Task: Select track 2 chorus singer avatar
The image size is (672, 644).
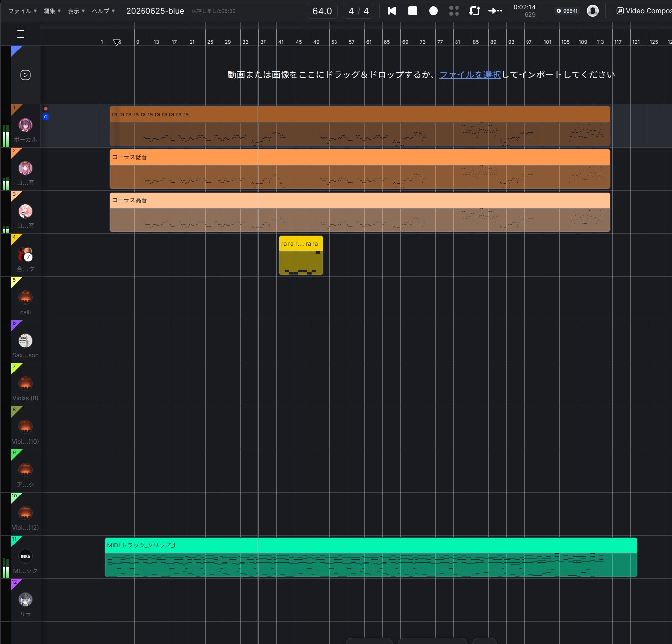Action: 25,168
